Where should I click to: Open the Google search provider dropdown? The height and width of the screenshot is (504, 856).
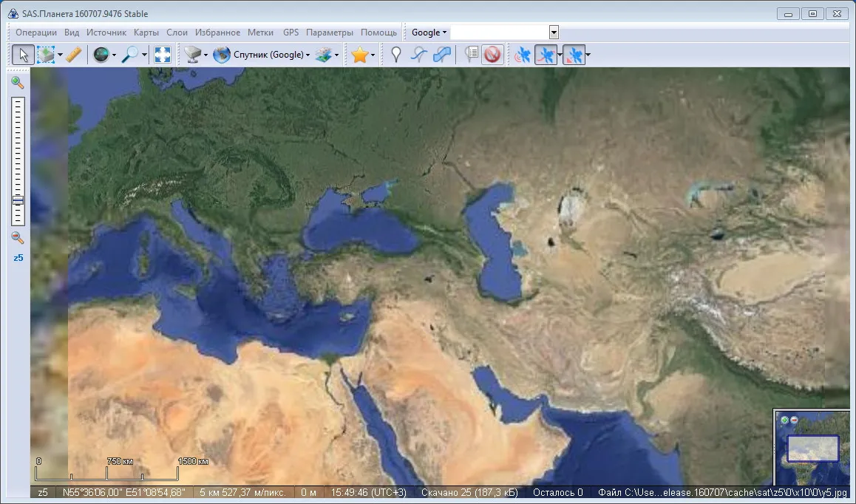[x=429, y=33]
